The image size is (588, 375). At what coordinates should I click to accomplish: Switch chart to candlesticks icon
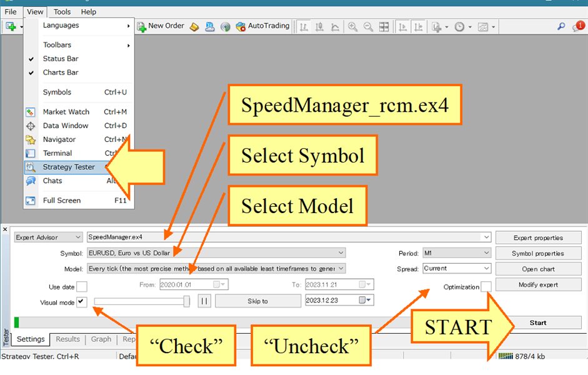319,27
